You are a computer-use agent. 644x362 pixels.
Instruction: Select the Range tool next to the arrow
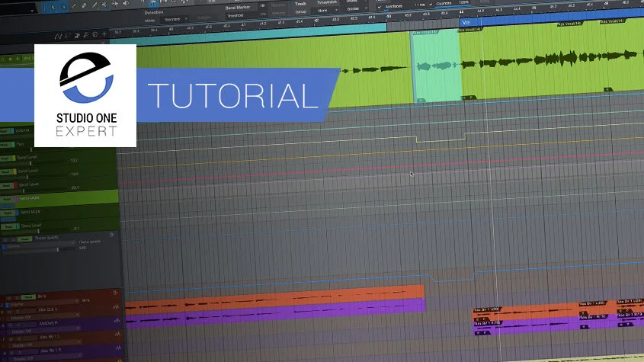pos(64,7)
